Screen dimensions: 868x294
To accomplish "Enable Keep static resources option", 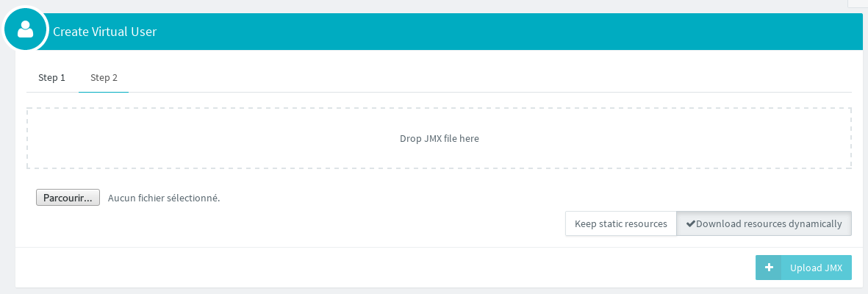I will tap(620, 224).
